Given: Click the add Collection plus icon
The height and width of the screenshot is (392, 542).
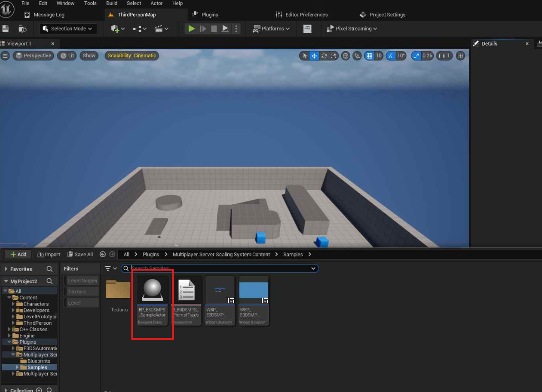Looking at the screenshot, I should point(39,390).
